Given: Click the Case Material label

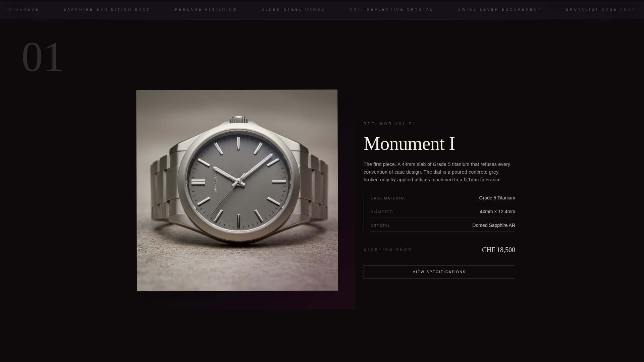Looking at the screenshot, I should coord(388,198).
